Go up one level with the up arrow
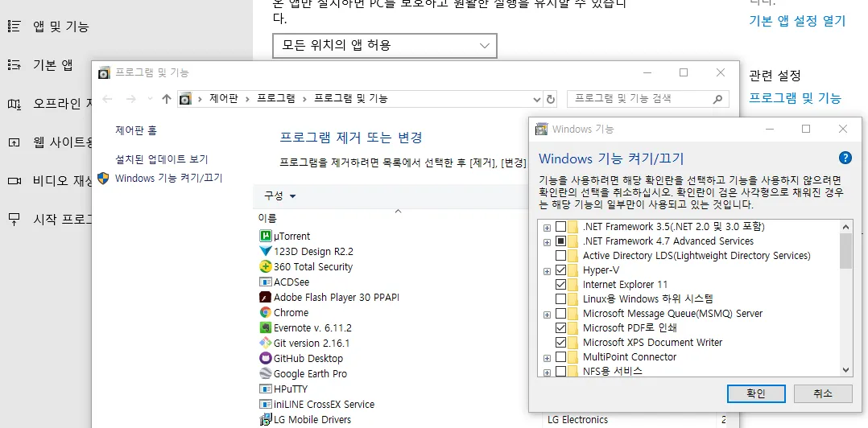The image size is (868, 428). pyautogui.click(x=167, y=99)
